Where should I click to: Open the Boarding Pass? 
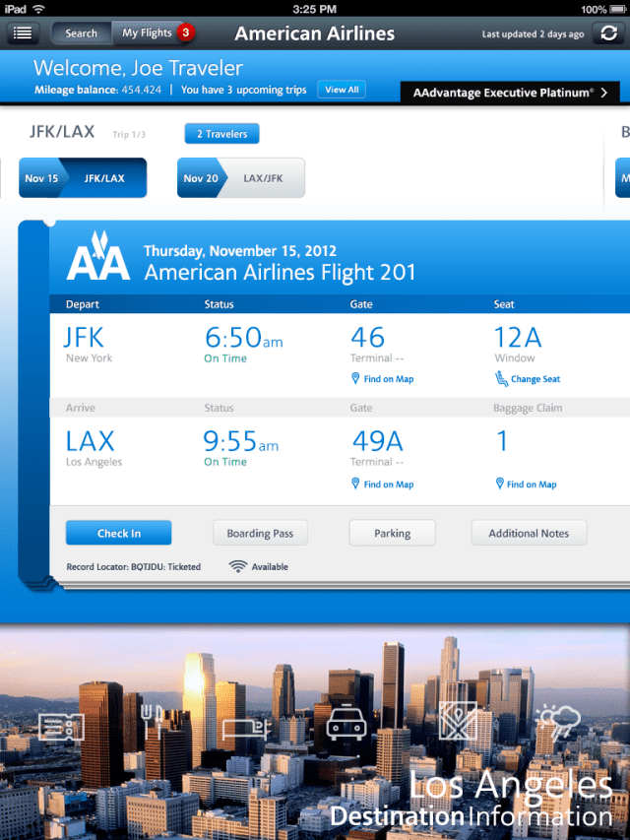[260, 533]
